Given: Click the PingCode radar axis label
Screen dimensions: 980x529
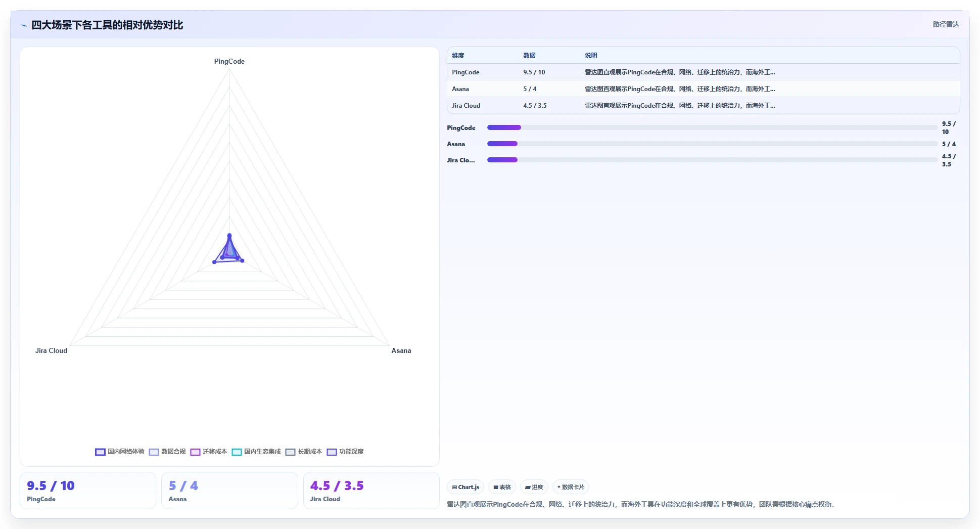Looking at the screenshot, I should (x=229, y=61).
